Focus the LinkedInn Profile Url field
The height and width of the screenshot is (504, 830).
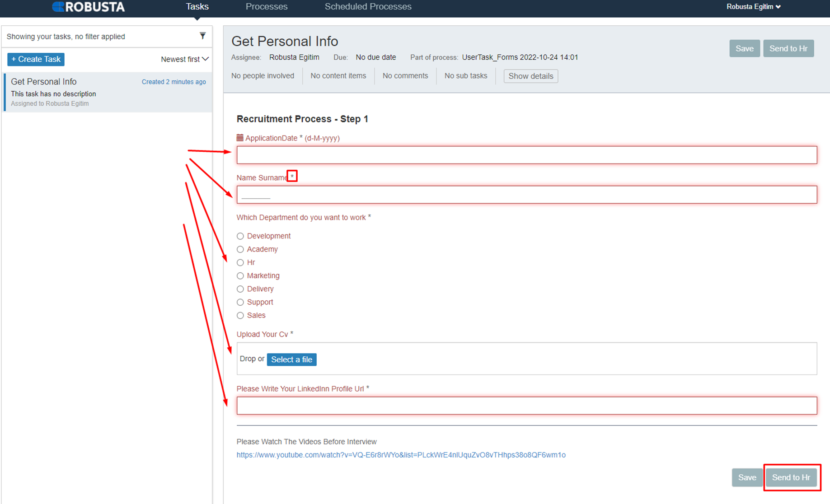[x=527, y=406]
